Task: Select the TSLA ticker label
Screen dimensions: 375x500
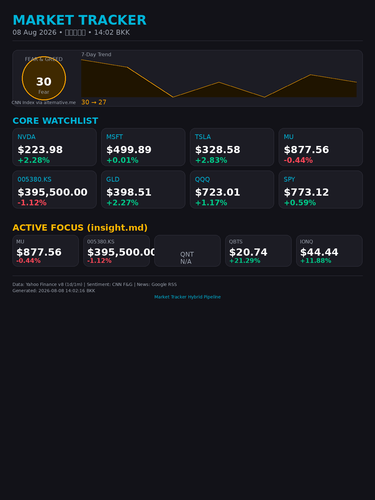Action: pos(203,137)
